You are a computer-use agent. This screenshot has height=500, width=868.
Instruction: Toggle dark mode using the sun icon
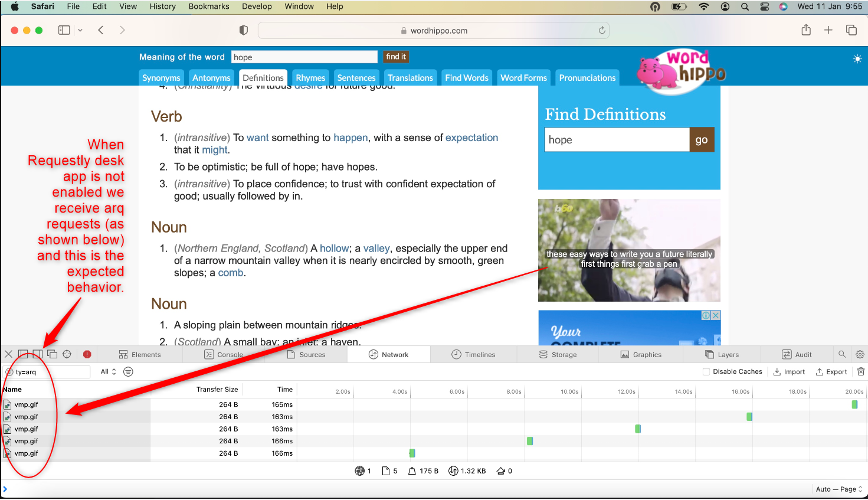[857, 58]
